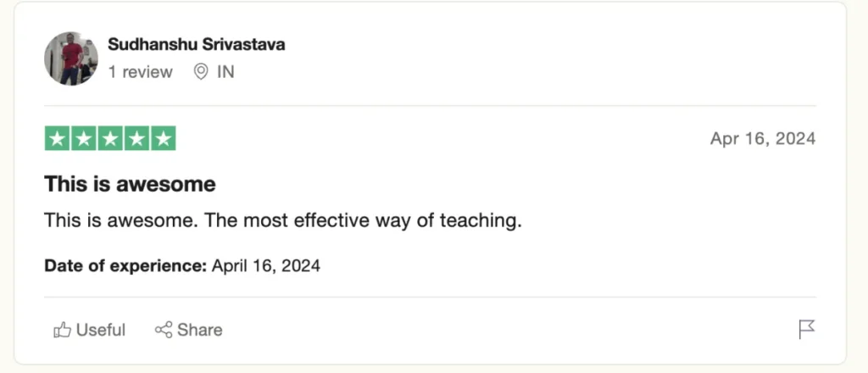Click the location pin icon

tap(201, 72)
